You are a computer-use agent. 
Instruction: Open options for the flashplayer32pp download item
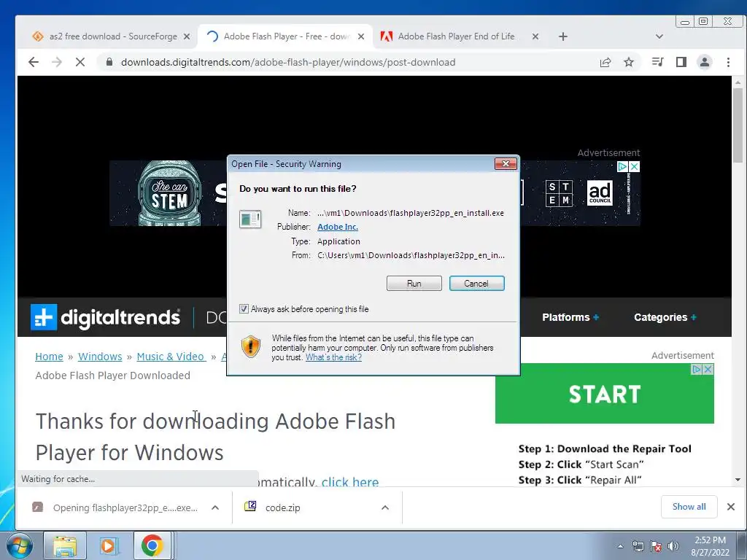215,507
